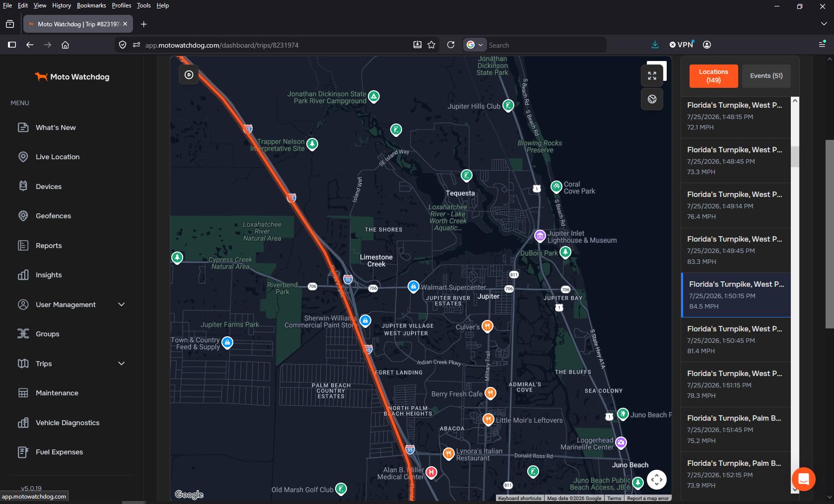Open a new browser tab
Image resolution: width=834 pixels, height=504 pixels.
(x=143, y=24)
